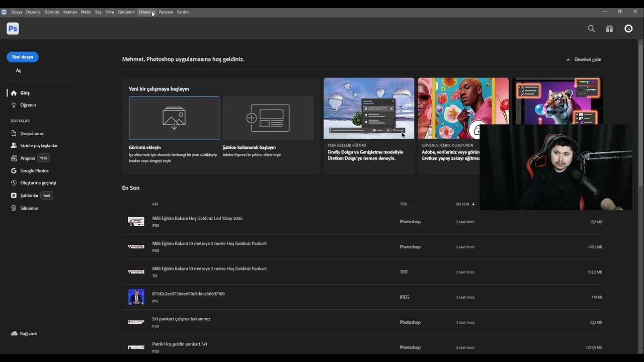The height and width of the screenshot is (362, 644).
Task: Click the Oluşturma geçmişi label
Action: coord(38,183)
